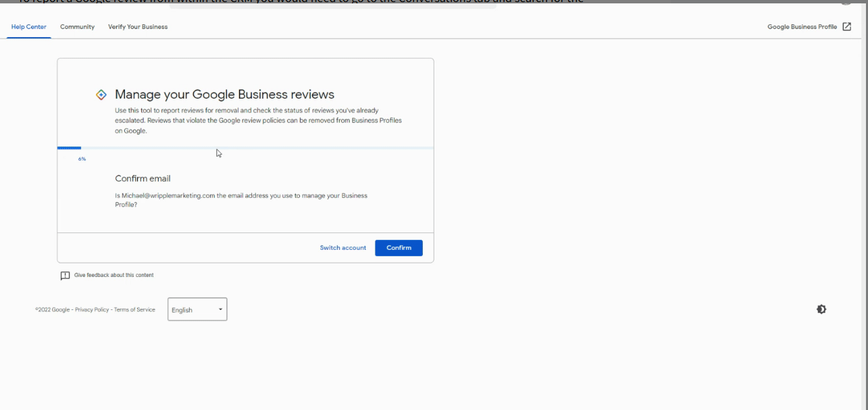Open the Google Business Profile link
This screenshot has height=410, width=868.
[x=802, y=27]
